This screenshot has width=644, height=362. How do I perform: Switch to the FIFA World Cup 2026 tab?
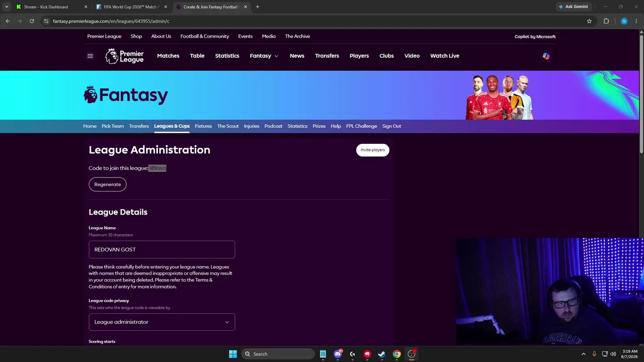pyautogui.click(x=131, y=7)
